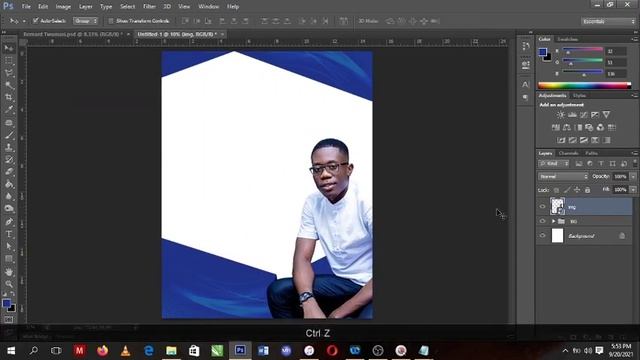The height and width of the screenshot is (360, 640).
Task: Toggle lock all for layer
Action: click(x=587, y=190)
